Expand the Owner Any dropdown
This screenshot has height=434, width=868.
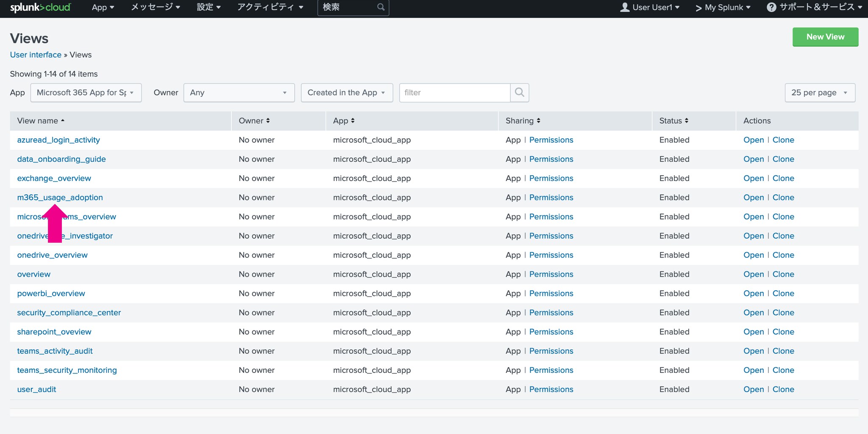click(239, 92)
